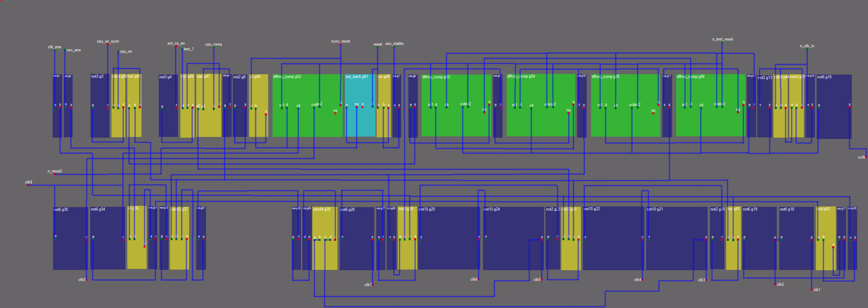The height and width of the screenshot is (308, 868).
Task: Select the dffrnq_comp g56 flip-flop block
Action: pos(711,105)
